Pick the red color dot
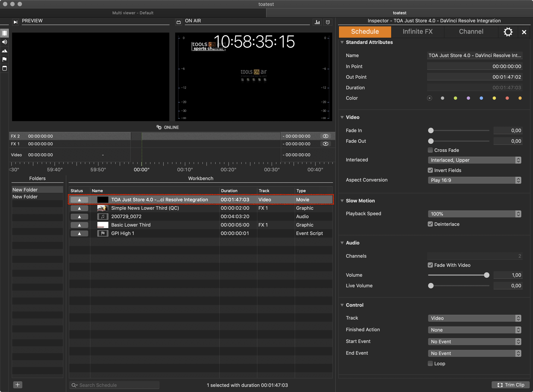 [507, 98]
